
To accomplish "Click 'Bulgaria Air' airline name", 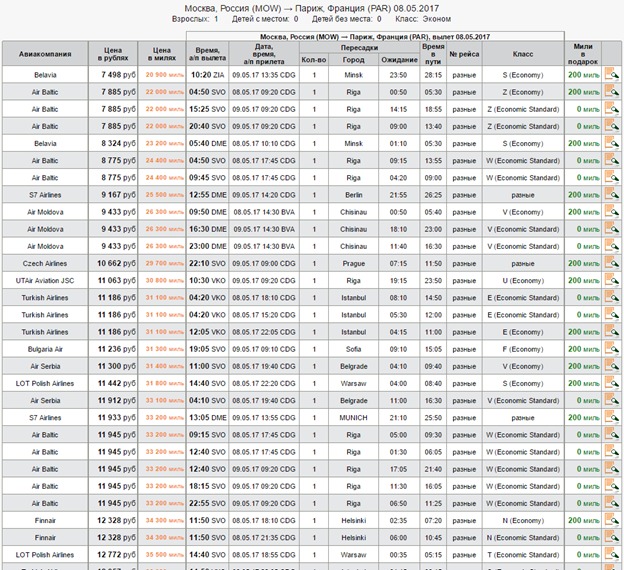I will pyautogui.click(x=45, y=349).
